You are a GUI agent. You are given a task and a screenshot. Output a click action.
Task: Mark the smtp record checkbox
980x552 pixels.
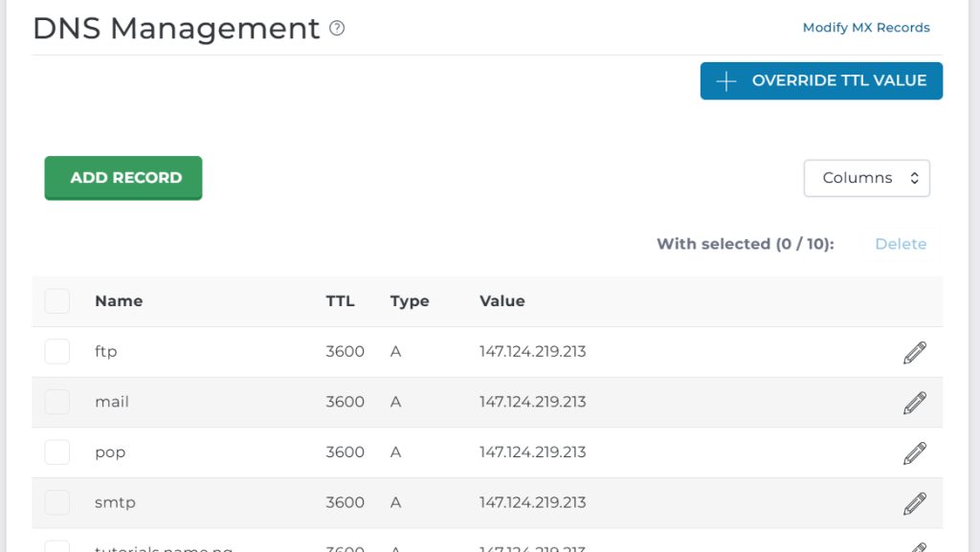click(x=57, y=503)
